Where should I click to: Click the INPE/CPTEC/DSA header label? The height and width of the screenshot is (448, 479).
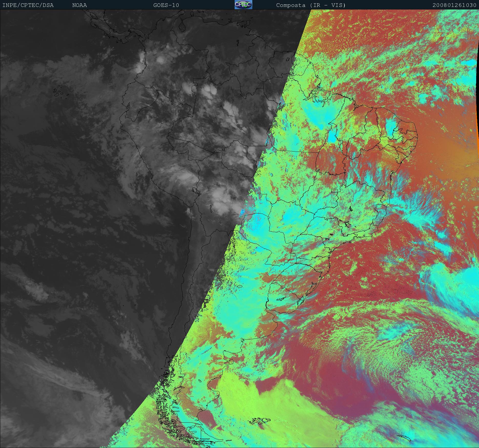coord(28,5)
